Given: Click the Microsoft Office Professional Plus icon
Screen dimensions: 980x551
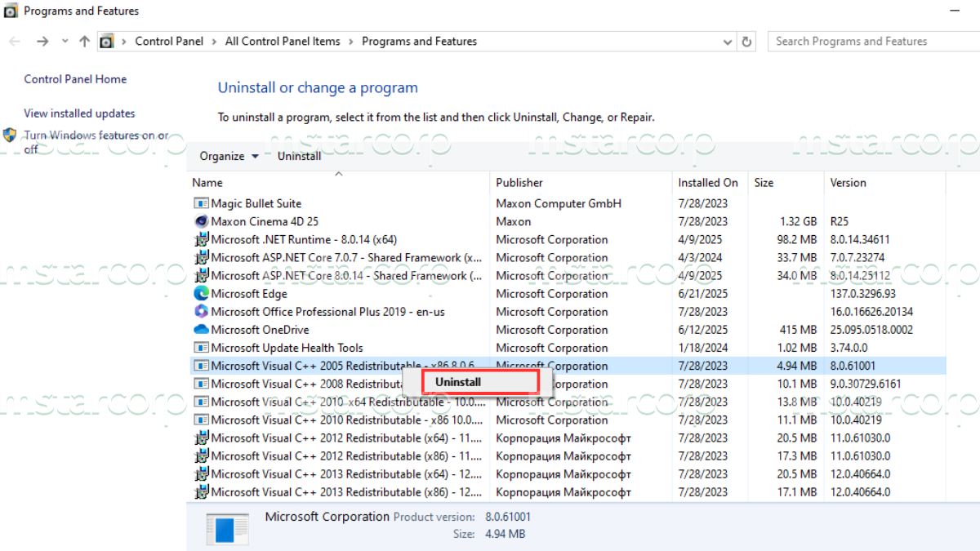Looking at the screenshot, I should pos(201,312).
